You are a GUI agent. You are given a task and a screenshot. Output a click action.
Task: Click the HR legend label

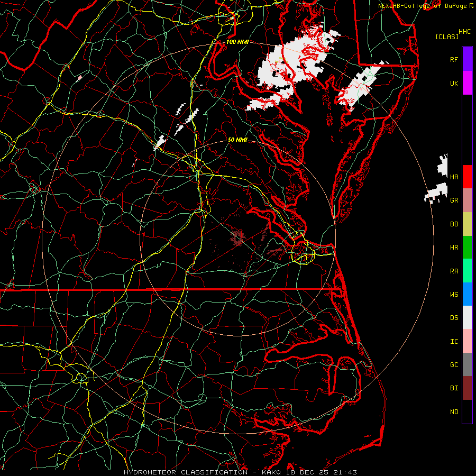454,248
